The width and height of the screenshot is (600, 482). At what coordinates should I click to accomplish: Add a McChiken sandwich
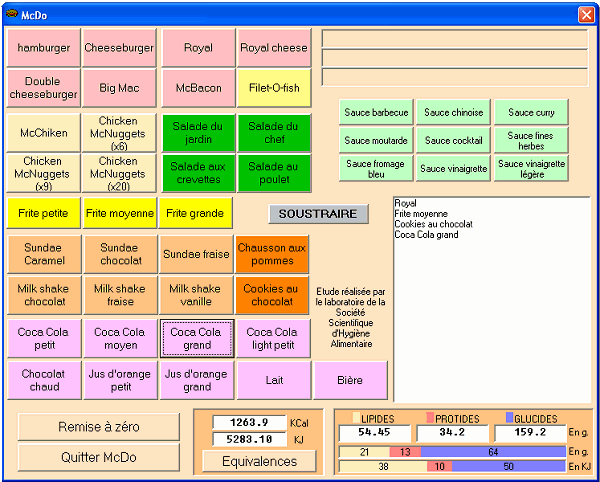tap(44, 133)
